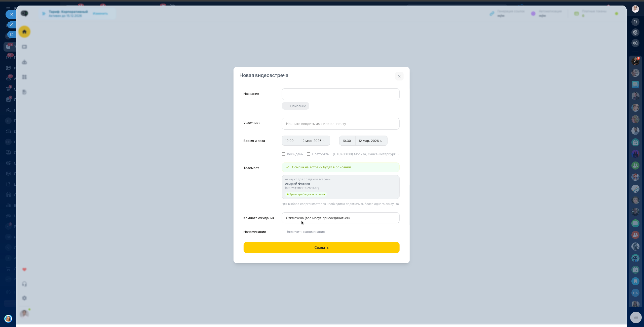This screenshot has height=327, width=644.
Task: Check the 'Повторять' checkbox
Action: [x=309, y=154]
